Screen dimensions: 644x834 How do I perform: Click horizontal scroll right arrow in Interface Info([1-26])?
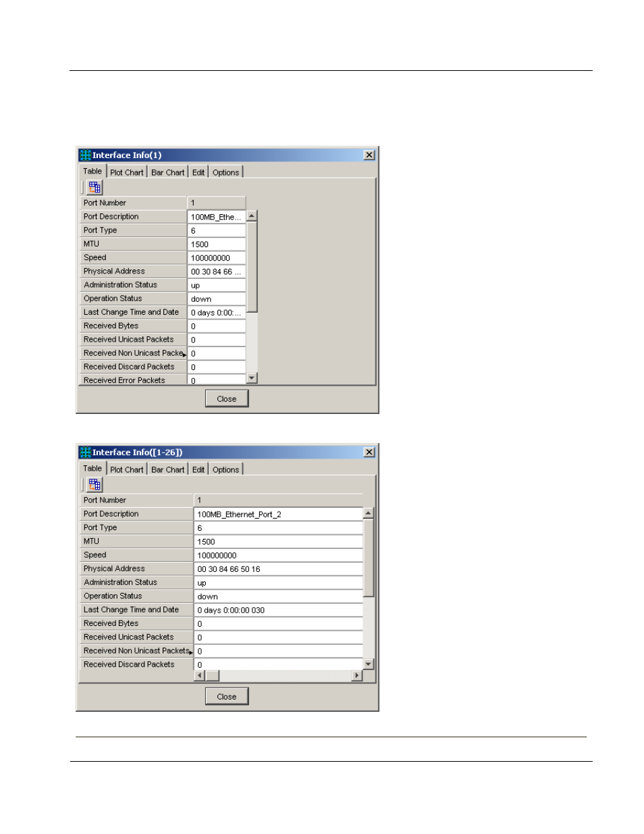[x=357, y=675]
